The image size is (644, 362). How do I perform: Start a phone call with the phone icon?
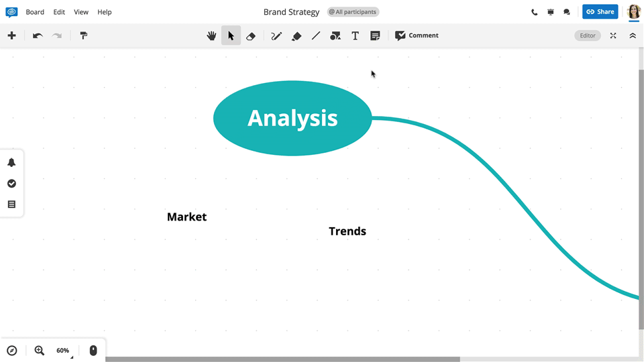pyautogui.click(x=535, y=12)
